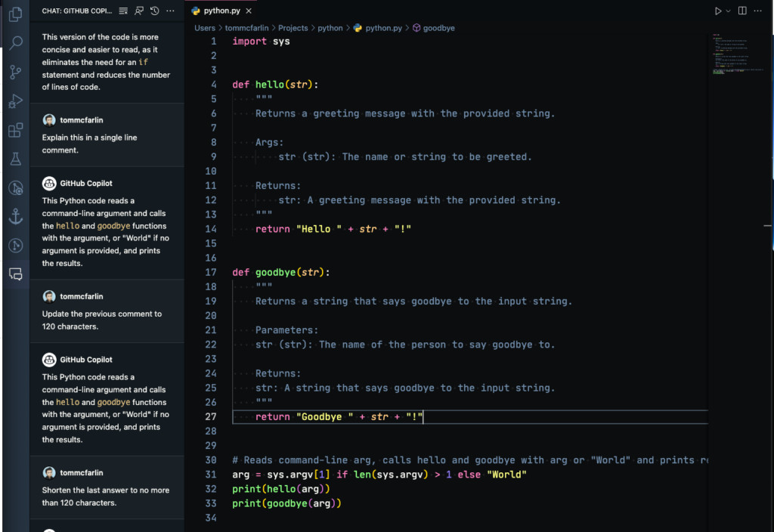774x532 pixels.
Task: Click the "# Reads command-line arg" comment
Action: [x=469, y=460]
